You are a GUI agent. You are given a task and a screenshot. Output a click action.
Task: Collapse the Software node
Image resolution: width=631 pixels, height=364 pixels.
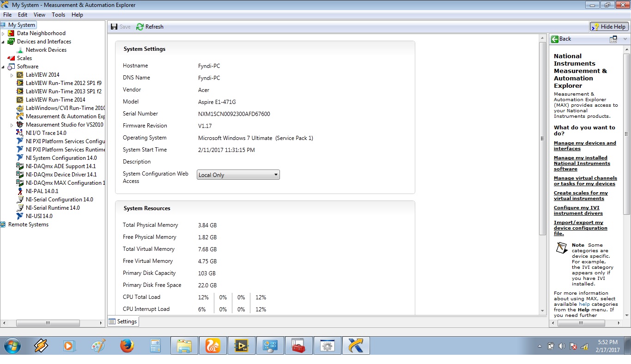point(3,67)
